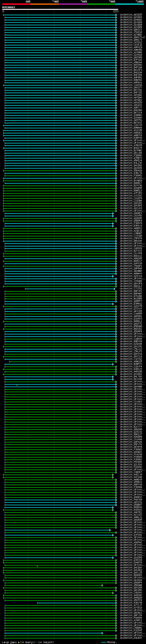Select label UniRef100_C1BJF4
Image resolution: width=146 pixels, height=644 pixels.
click(x=131, y=367)
